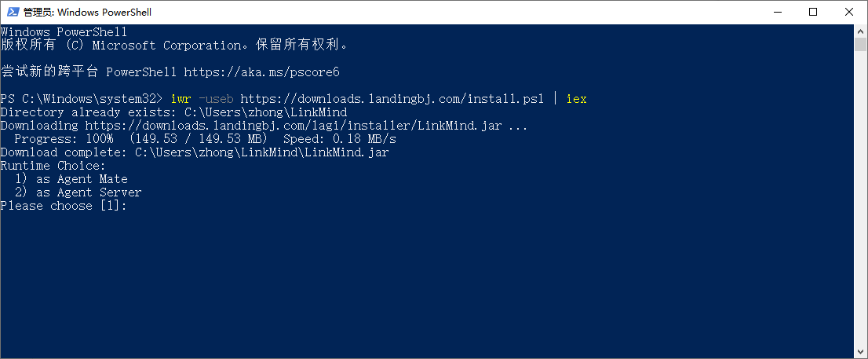Click option 2) as Agent Server
The image size is (868, 359).
(78, 192)
